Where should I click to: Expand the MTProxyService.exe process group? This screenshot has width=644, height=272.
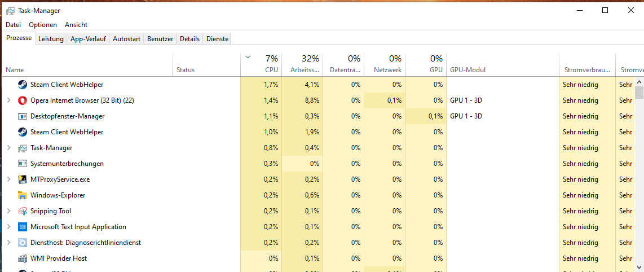coord(9,179)
